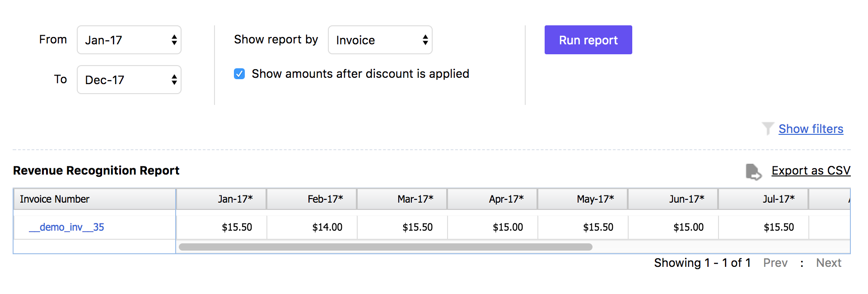Viewport: 868px width, 294px height.
Task: Click the Export as CSV link
Action: 811,171
